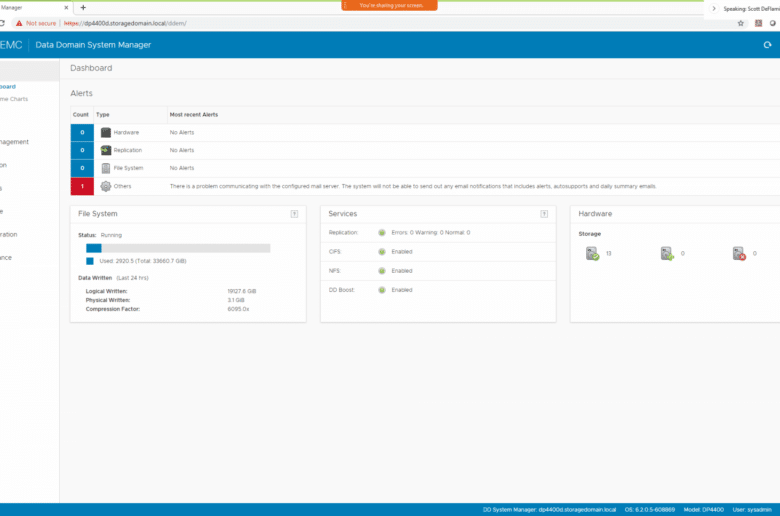Viewport: 780px width, 516px height.
Task: Select the Dashboard link in sidebar
Action: pos(7,87)
